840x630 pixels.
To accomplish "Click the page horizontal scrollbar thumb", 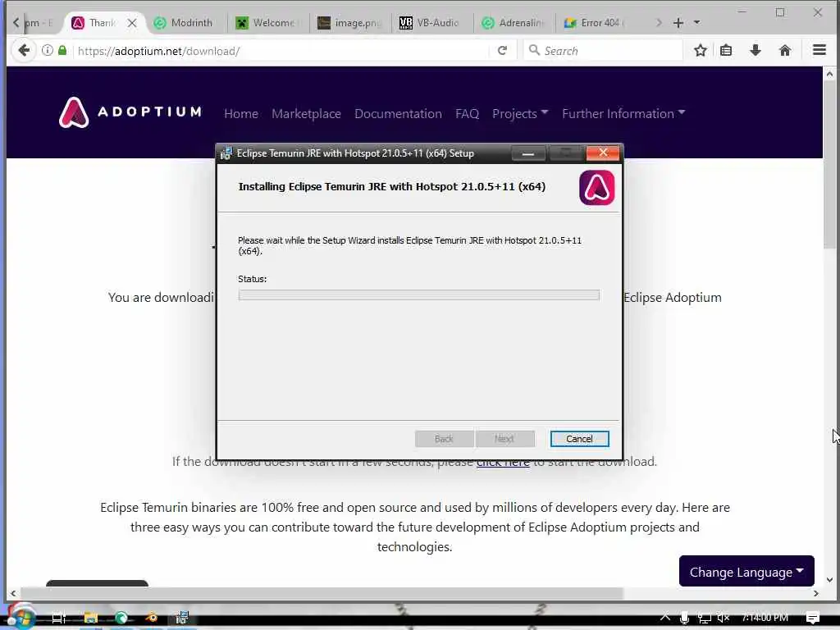I will 322,594.
